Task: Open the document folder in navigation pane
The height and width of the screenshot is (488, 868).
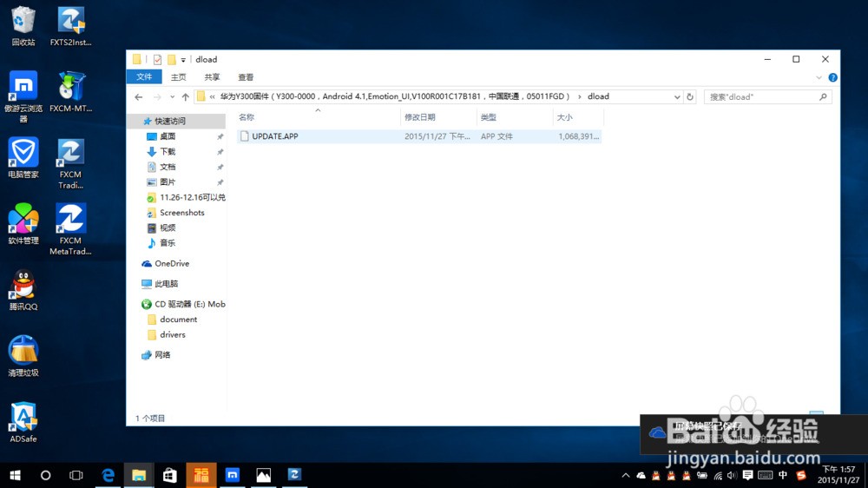Action: coord(178,320)
